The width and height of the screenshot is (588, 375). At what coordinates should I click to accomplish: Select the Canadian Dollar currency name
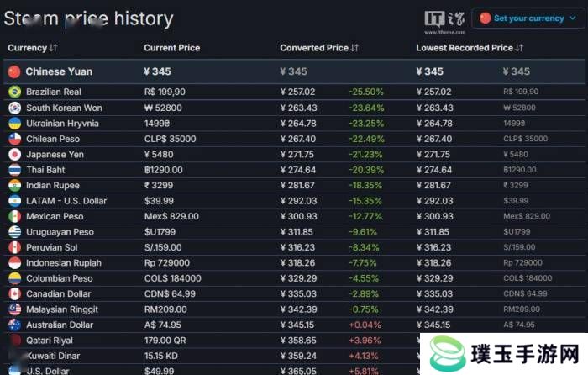coord(59,294)
